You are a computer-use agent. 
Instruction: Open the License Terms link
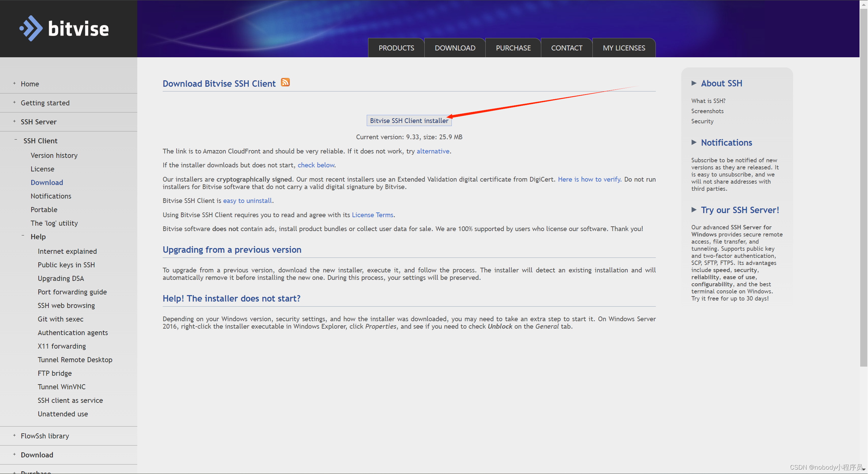[372, 215]
